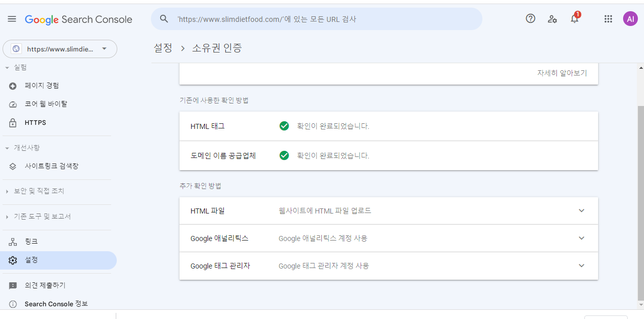
Task: Open the Google apps grid
Action: point(608,19)
